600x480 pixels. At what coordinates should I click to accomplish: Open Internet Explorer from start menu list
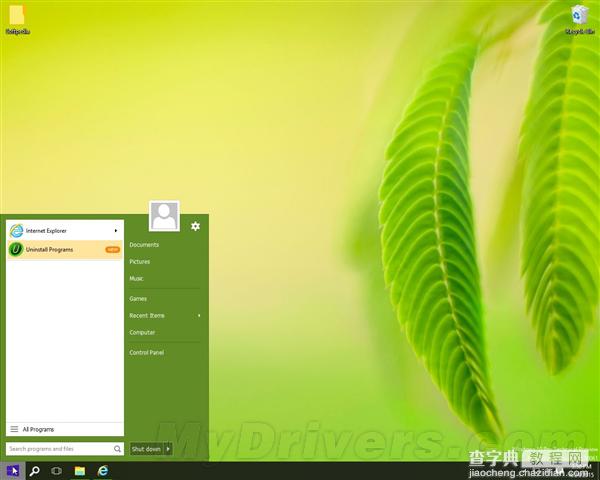point(65,230)
